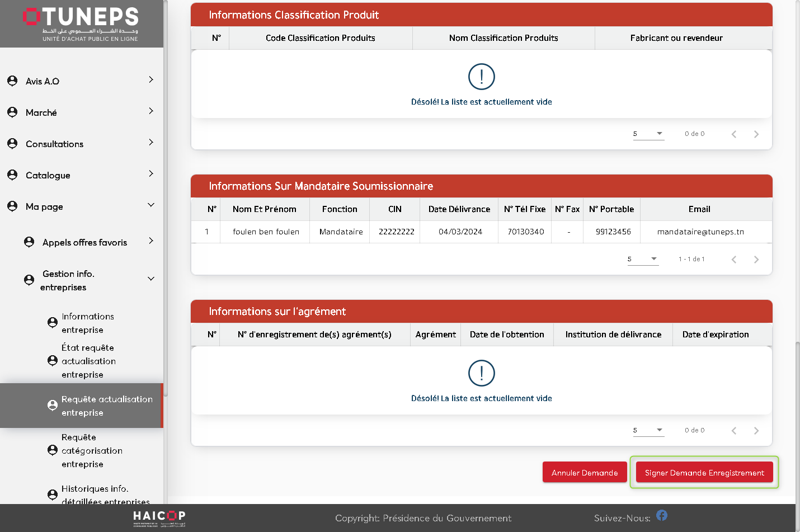
Task: Click the Facebook icon in footer
Action: coord(662,515)
